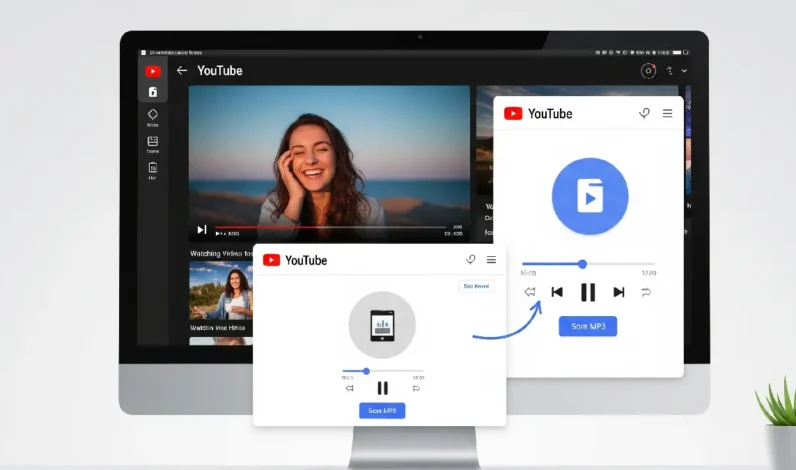Click the small outlined button under the bottom popup header

click(476, 286)
